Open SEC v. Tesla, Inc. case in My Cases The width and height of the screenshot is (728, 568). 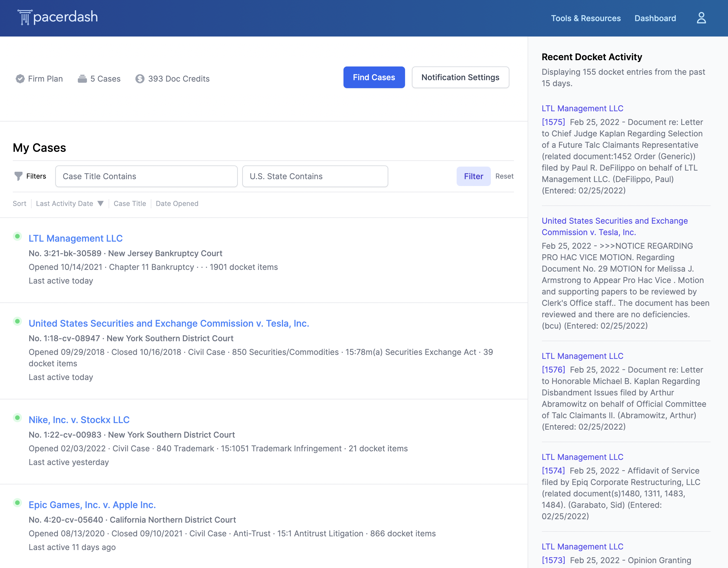click(x=169, y=324)
